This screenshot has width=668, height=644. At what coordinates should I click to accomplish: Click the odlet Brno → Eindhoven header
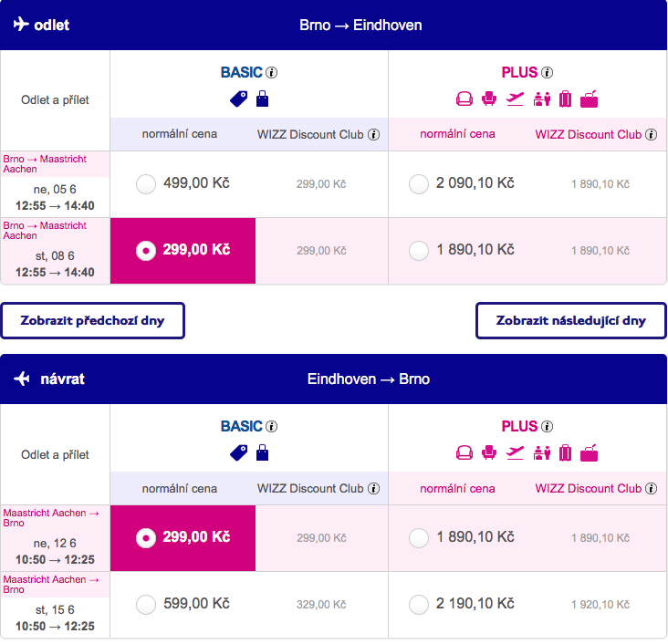334,26
